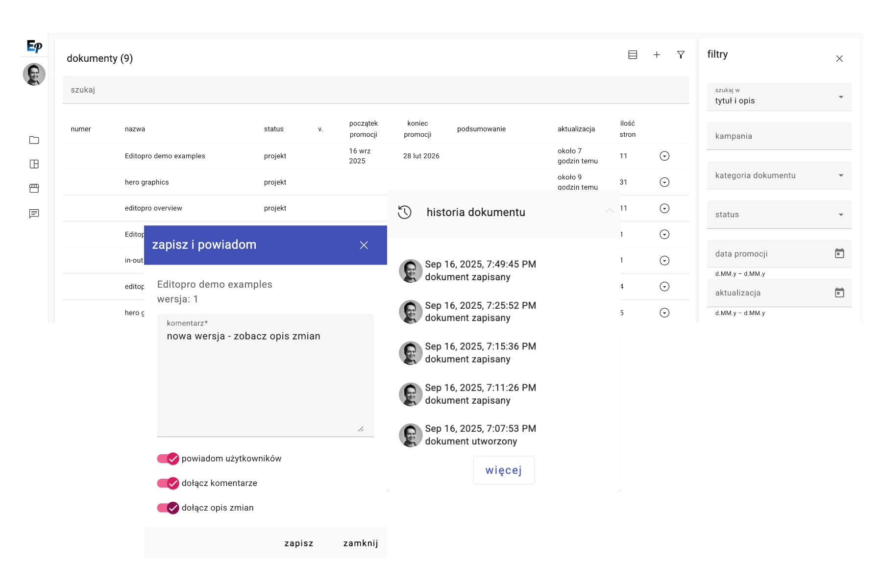
Task: Expand kategoria dokumentu dropdown
Action: 779,175
